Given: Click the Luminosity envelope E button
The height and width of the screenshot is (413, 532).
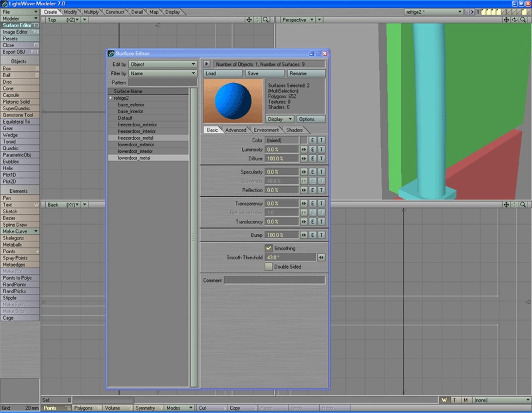Looking at the screenshot, I should [313, 150].
